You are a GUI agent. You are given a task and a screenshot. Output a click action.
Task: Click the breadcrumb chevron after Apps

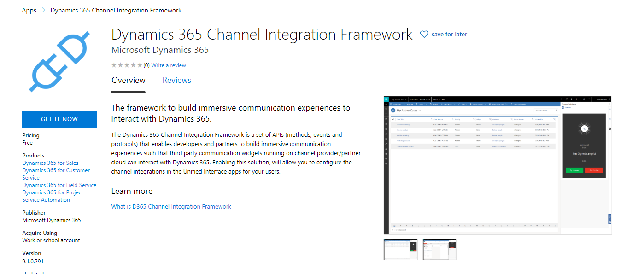(43, 10)
